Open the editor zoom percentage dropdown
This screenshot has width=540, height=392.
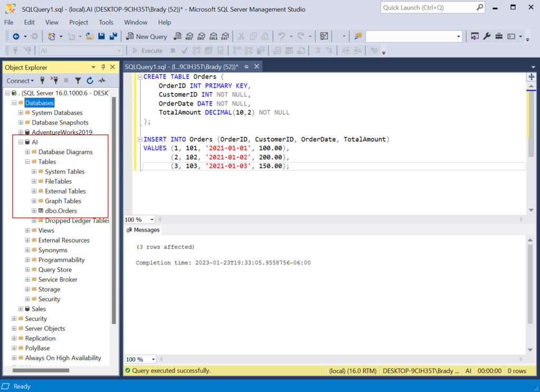[139, 219]
